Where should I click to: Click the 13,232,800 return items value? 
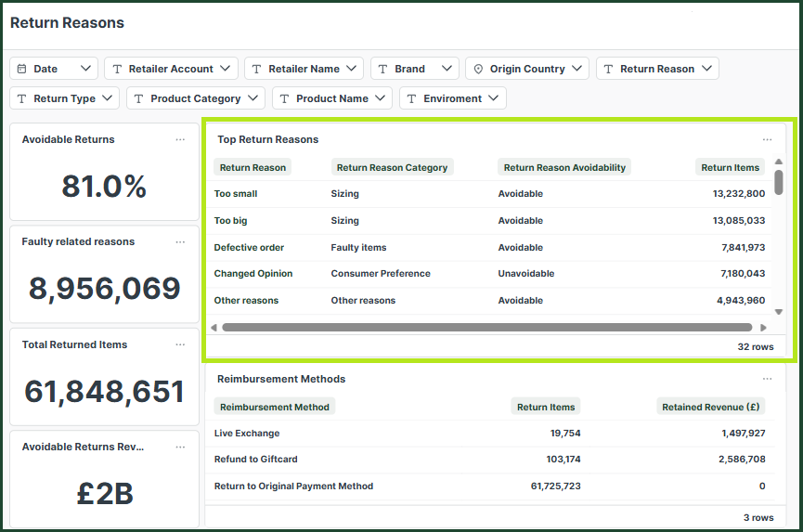click(738, 194)
